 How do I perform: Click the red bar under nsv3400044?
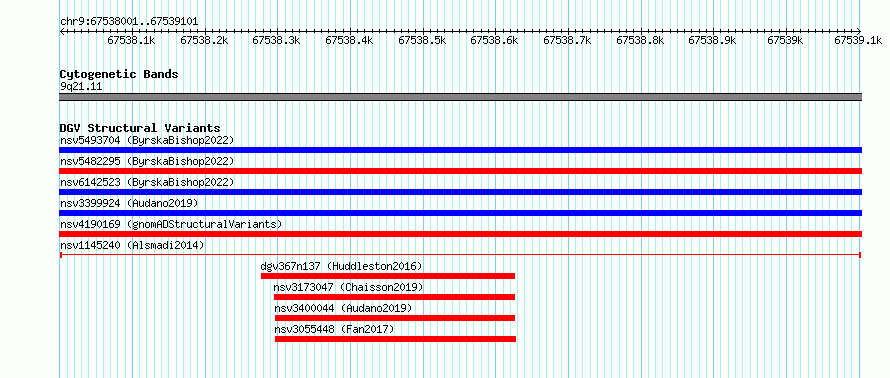pos(394,318)
